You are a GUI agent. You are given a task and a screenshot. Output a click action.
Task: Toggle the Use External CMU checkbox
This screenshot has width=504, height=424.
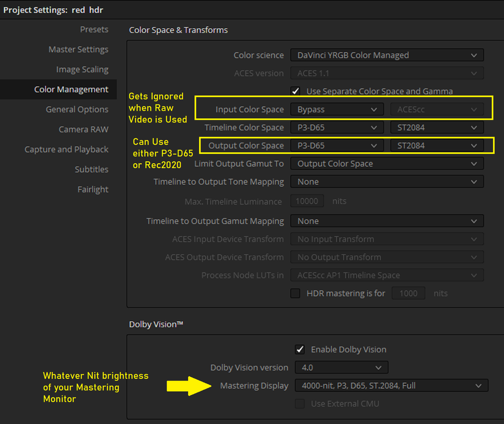300,404
